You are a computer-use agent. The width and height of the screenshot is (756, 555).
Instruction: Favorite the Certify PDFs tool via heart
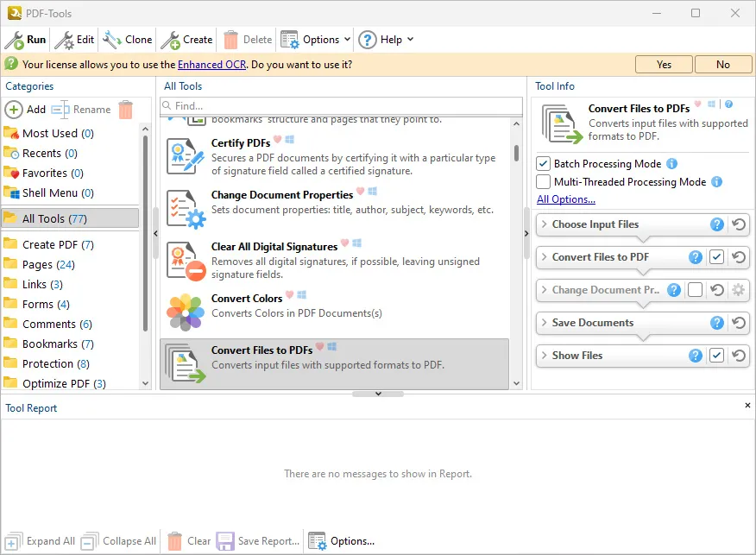[x=277, y=139]
